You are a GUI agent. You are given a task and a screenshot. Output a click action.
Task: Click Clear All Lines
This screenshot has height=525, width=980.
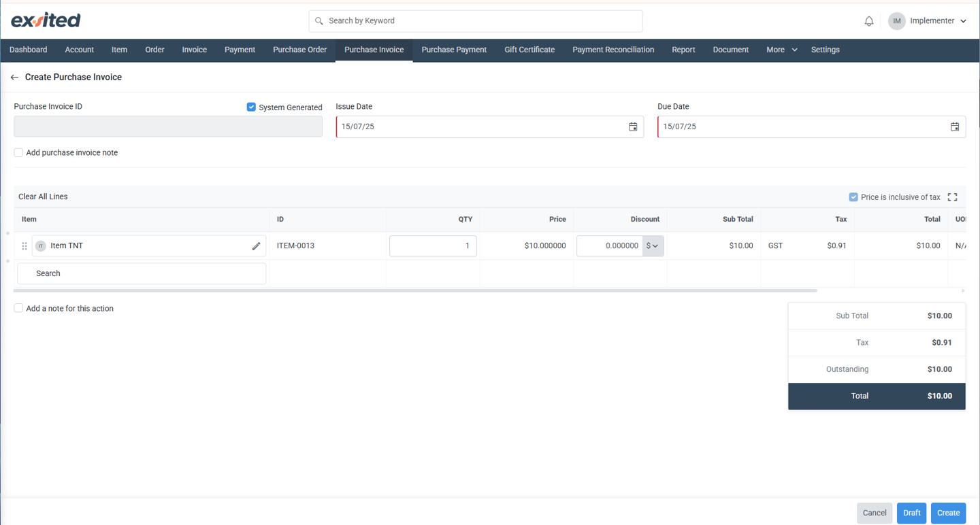[x=43, y=197]
